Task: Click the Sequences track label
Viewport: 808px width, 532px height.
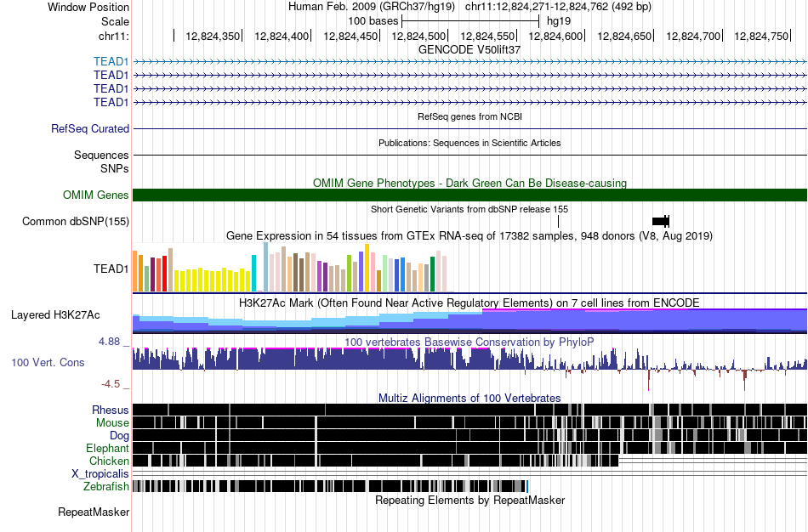Action: 101,155
